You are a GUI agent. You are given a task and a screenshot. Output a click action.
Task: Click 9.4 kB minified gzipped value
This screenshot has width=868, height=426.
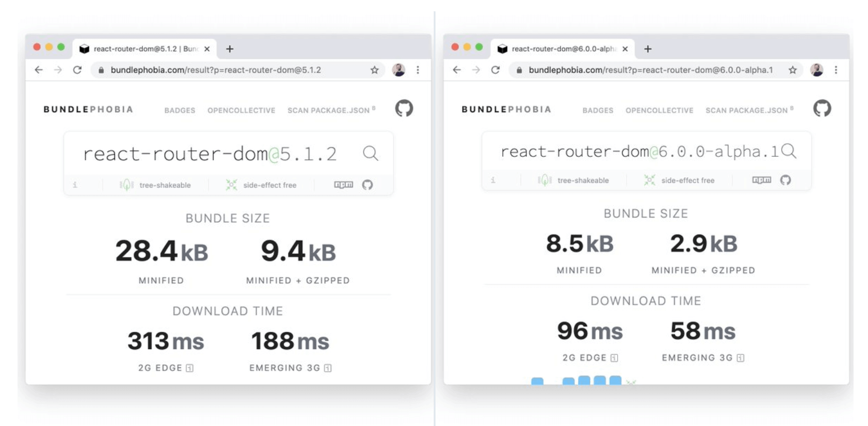[x=298, y=251]
